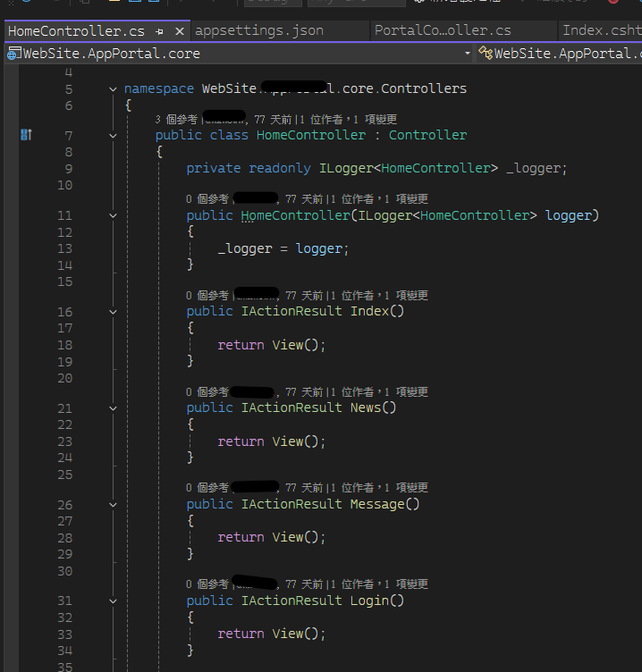Click 'IActionResult' on line 16

point(291,311)
